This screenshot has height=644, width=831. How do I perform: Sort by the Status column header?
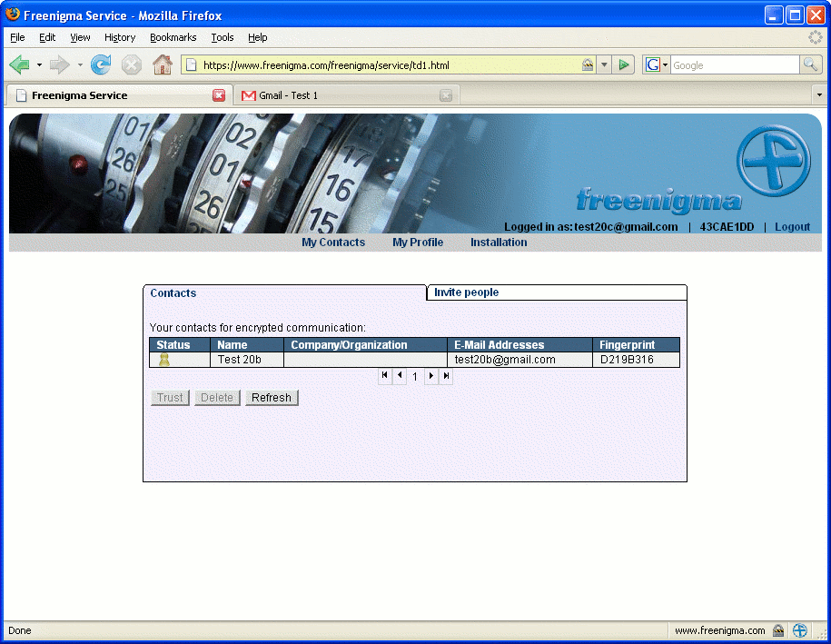point(180,344)
